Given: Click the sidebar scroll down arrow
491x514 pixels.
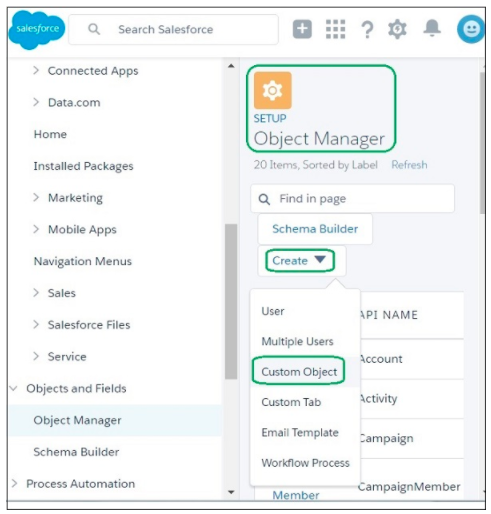Looking at the screenshot, I should tap(231, 492).
